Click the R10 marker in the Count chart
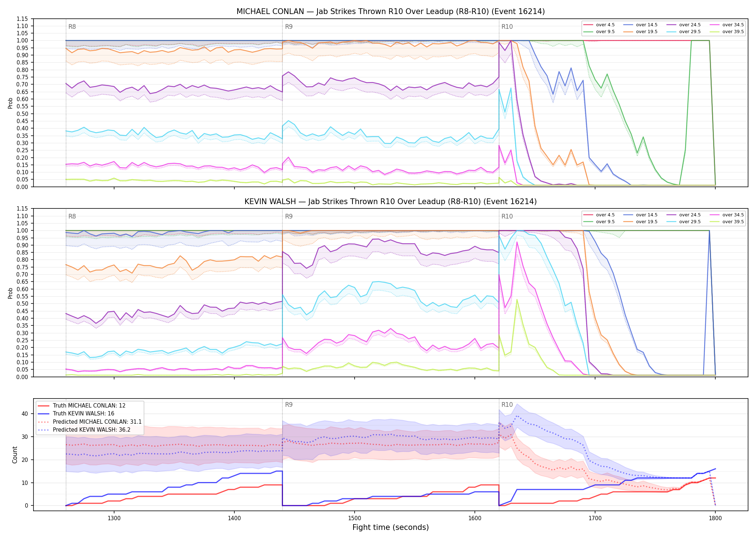 [507, 405]
